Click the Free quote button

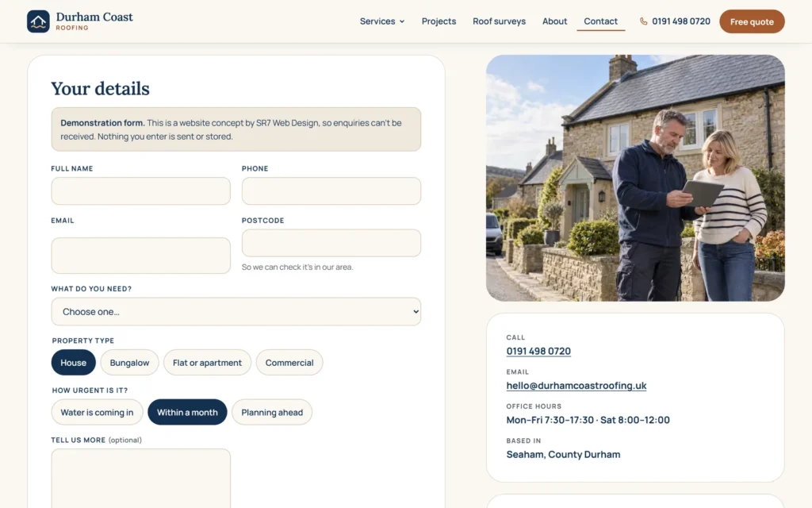click(752, 21)
